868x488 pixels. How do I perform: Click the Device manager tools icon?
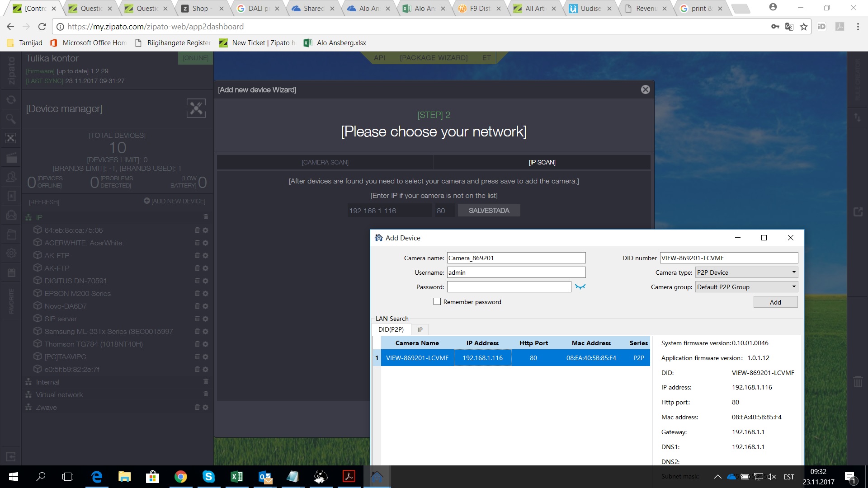pyautogui.click(x=196, y=108)
